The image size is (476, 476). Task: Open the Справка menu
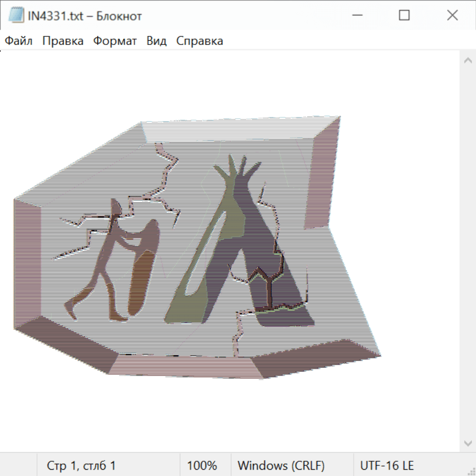(x=199, y=41)
